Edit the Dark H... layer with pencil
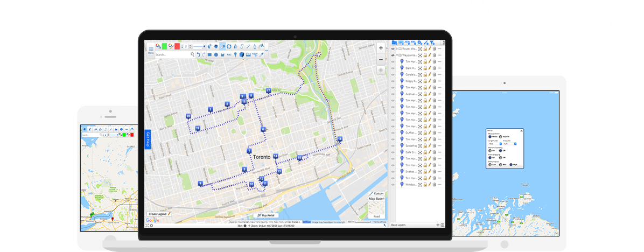This screenshot has width=644, height=252. coord(430,68)
